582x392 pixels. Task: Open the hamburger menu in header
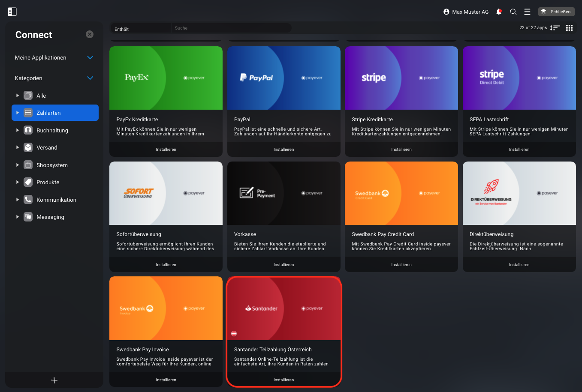[527, 12]
